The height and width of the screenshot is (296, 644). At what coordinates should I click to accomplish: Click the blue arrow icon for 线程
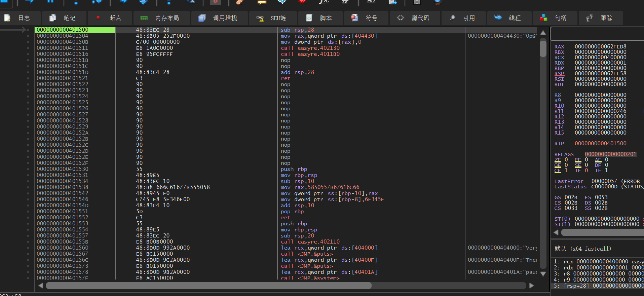coord(498,18)
